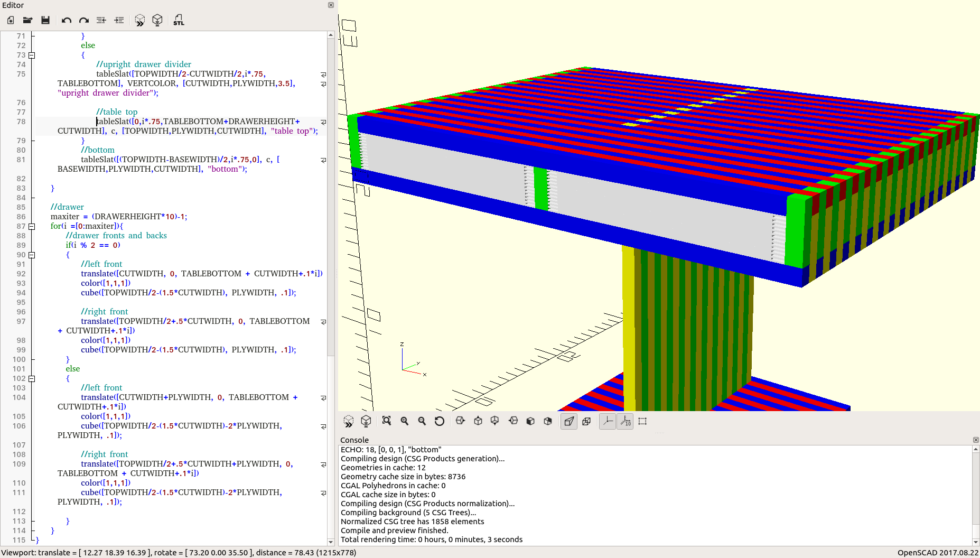
Task: Undo the last edit
Action: point(66,20)
